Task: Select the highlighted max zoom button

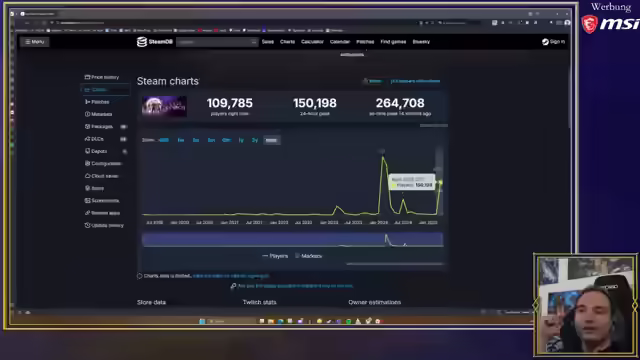Action: 271,140
